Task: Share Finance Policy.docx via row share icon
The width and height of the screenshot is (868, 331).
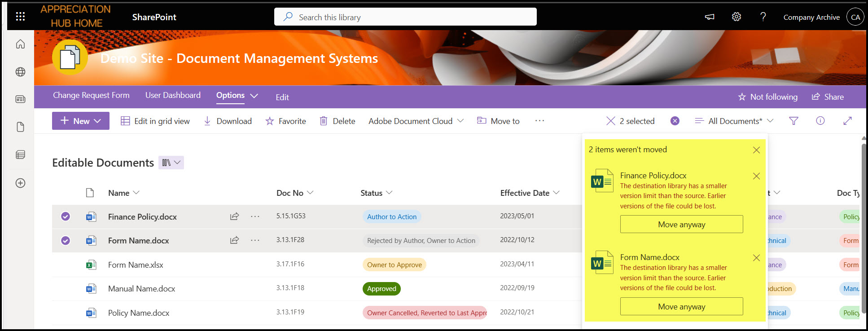Action: (234, 216)
